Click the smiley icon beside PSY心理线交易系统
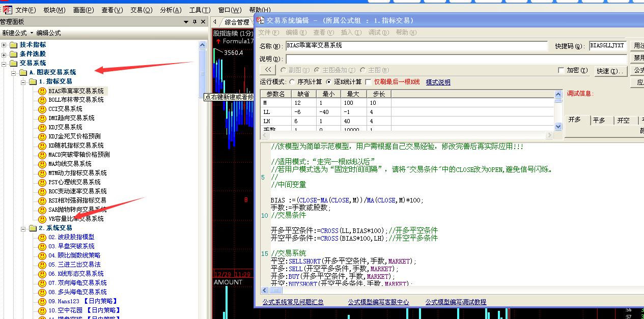 click(x=42, y=183)
